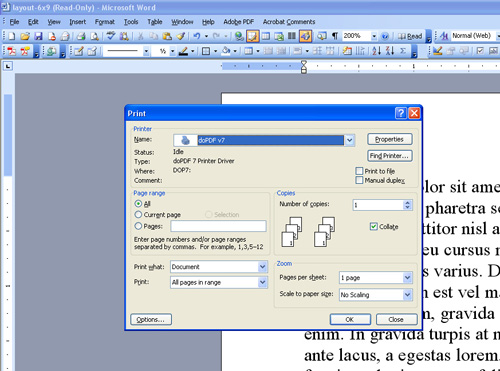
Task: Open the printer Name dropdown
Action: pyautogui.click(x=349, y=140)
